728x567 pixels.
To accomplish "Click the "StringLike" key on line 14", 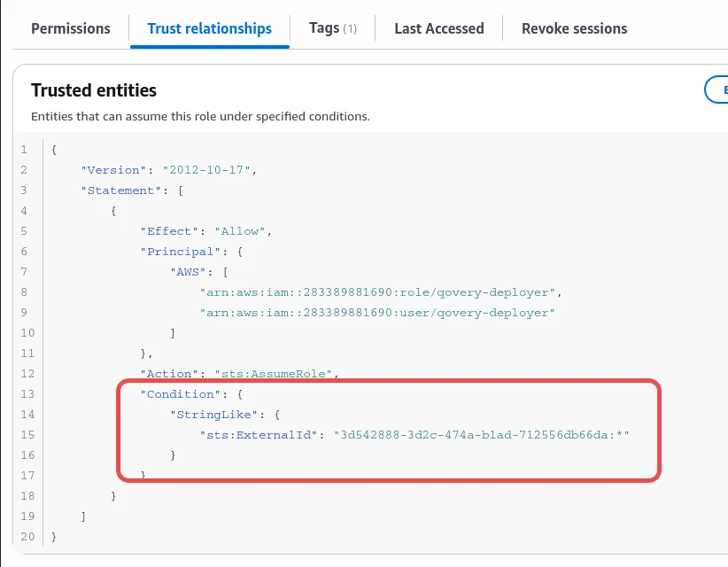I will pyautogui.click(x=214, y=415).
